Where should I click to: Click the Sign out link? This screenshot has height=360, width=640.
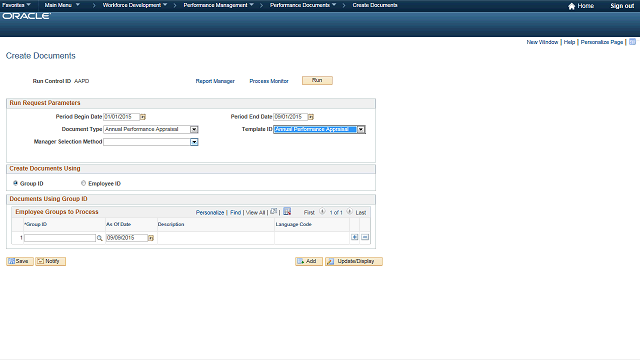[x=622, y=6]
